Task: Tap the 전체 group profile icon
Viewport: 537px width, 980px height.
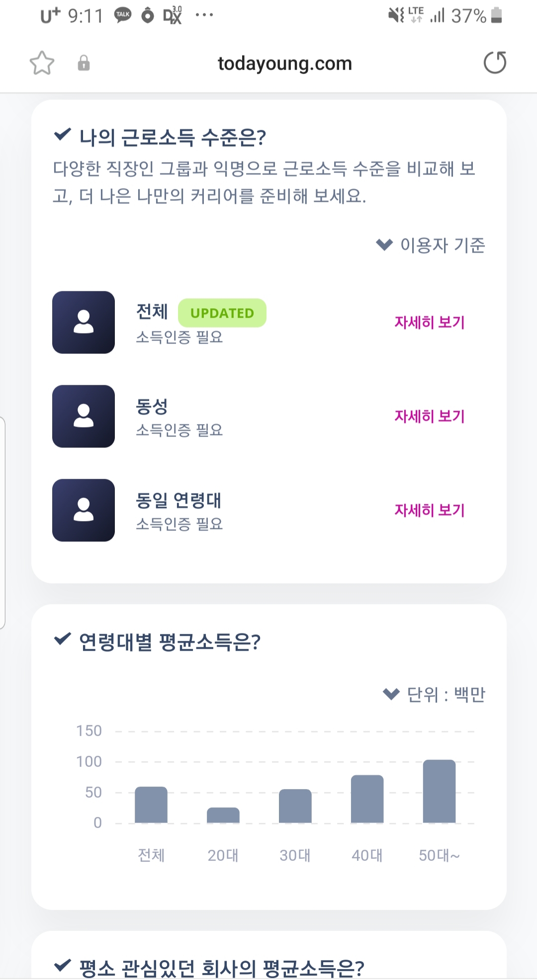Action: pyautogui.click(x=84, y=322)
